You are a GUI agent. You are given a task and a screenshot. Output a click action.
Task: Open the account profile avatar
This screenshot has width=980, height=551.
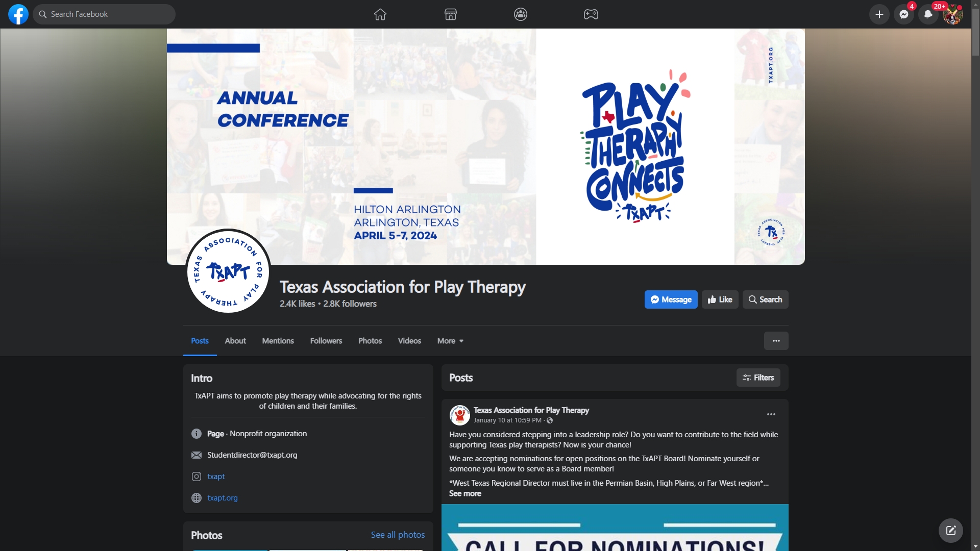pyautogui.click(x=953, y=14)
